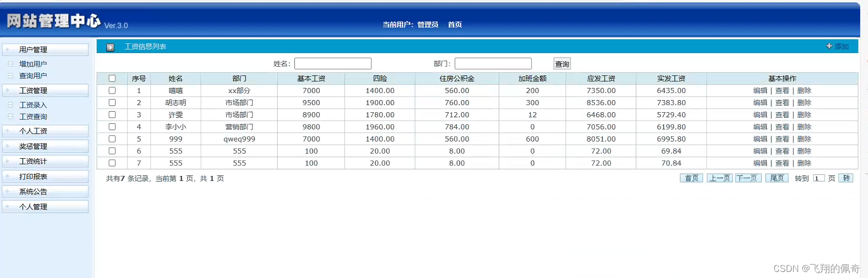This screenshot has height=278, width=868.
Task: Click 删除 for row 999
Action: [804, 139]
